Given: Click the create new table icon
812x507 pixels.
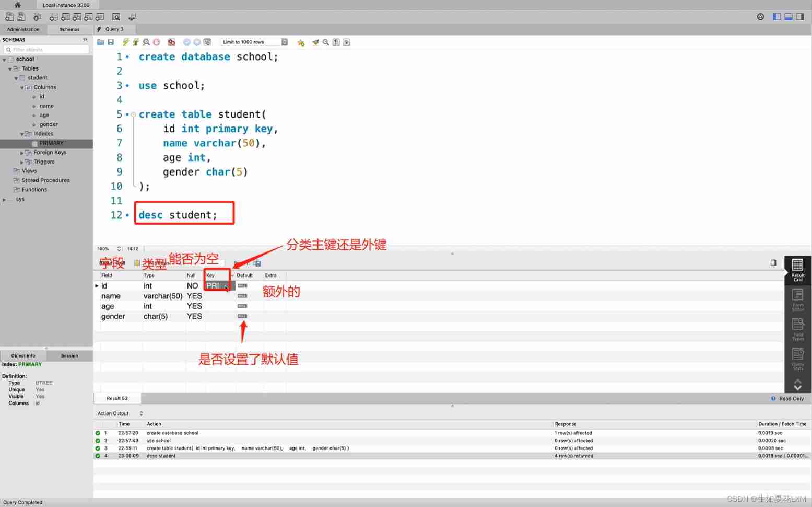Looking at the screenshot, I should click(65, 17).
